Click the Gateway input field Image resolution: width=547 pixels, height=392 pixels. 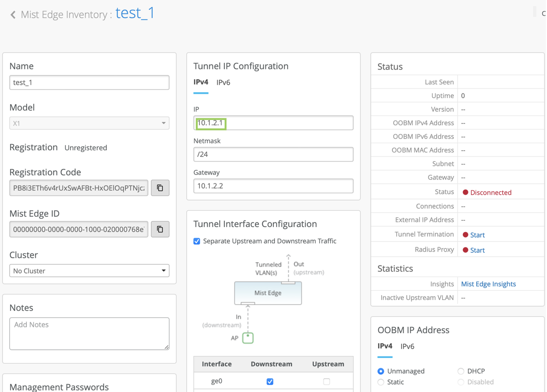(273, 186)
